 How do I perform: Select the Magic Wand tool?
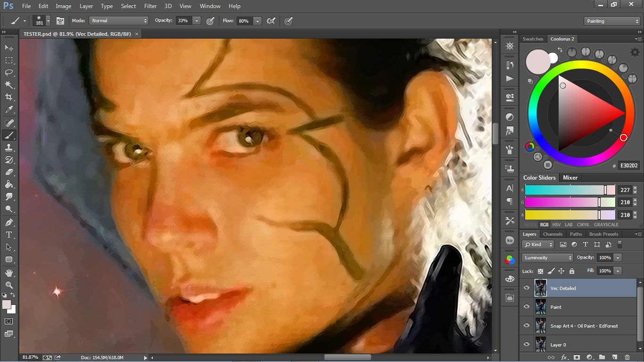(9, 85)
